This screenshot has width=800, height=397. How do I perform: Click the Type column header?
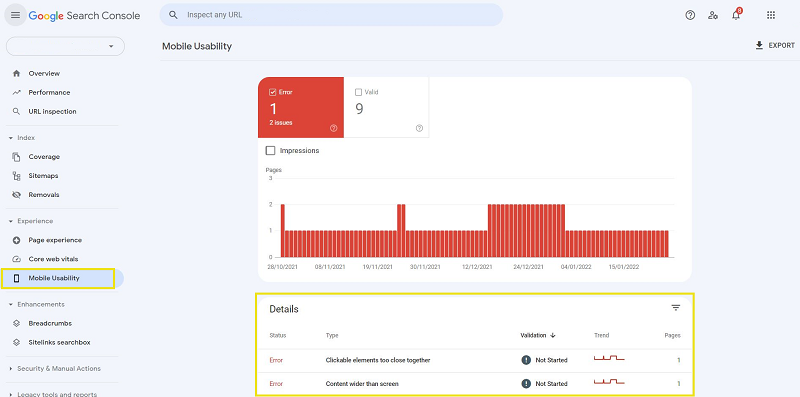click(332, 335)
